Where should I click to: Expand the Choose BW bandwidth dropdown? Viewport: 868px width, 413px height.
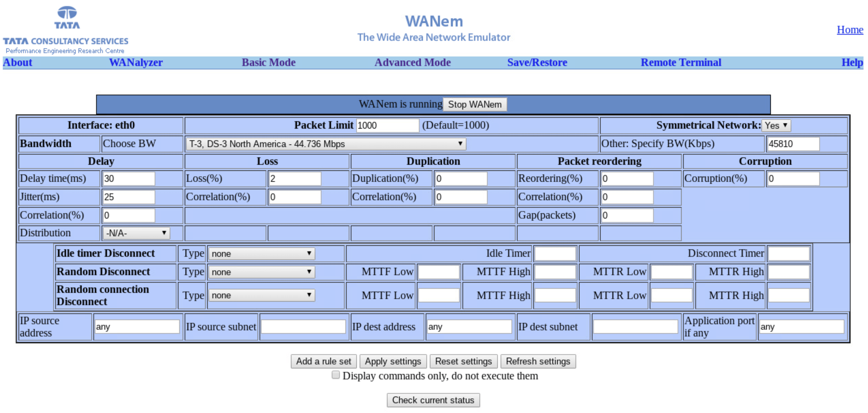[x=326, y=144]
